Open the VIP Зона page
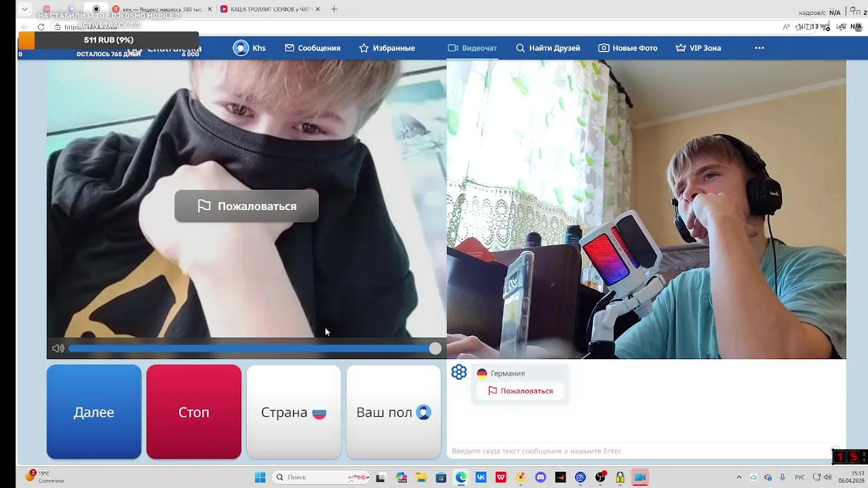868x488 pixels. click(698, 48)
